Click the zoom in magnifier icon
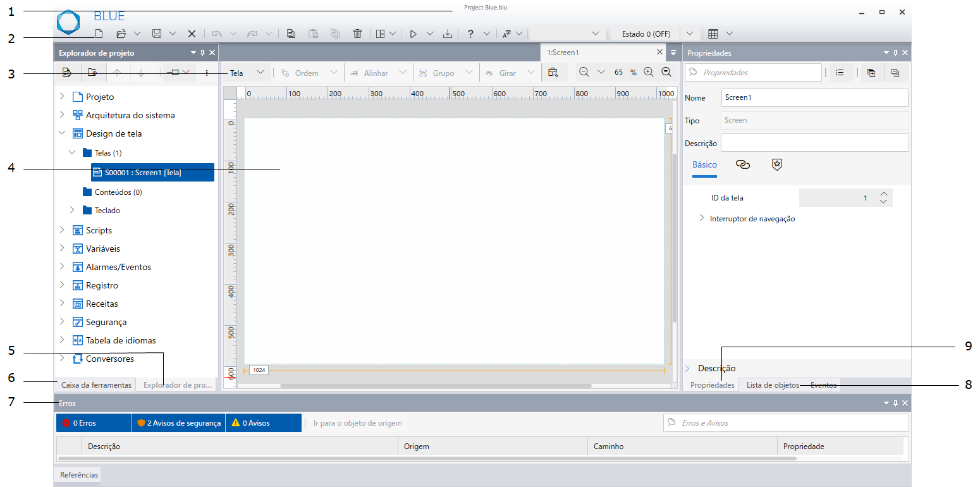The width and height of the screenshot is (980, 487). 648,72
